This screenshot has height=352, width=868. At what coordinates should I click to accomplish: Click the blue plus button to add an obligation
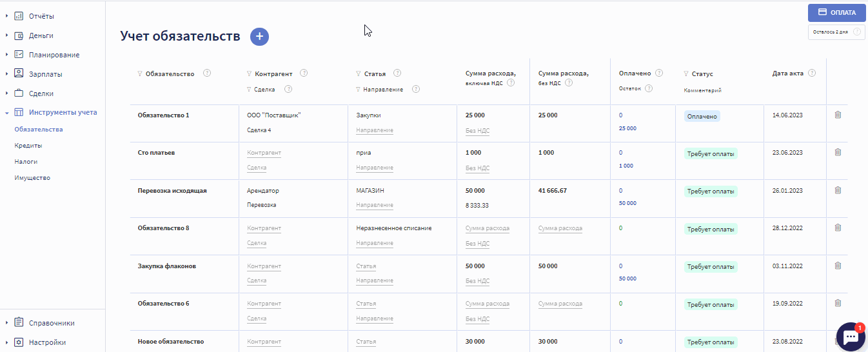pyautogui.click(x=259, y=37)
